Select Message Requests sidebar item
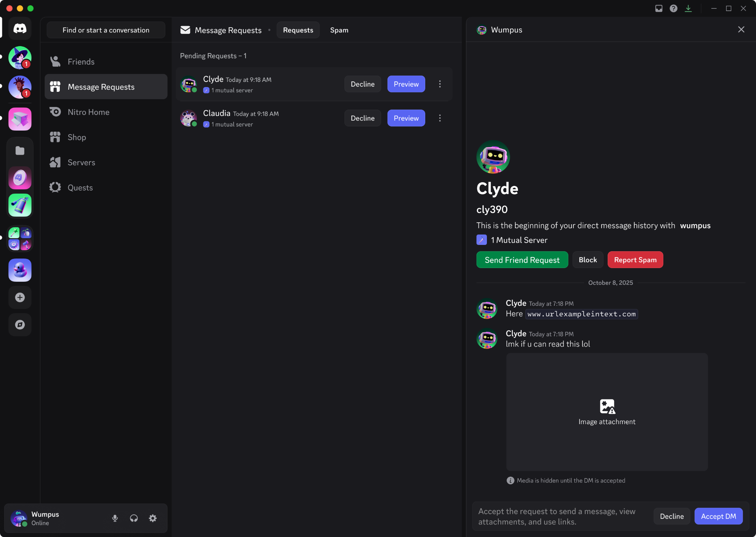 tap(106, 87)
